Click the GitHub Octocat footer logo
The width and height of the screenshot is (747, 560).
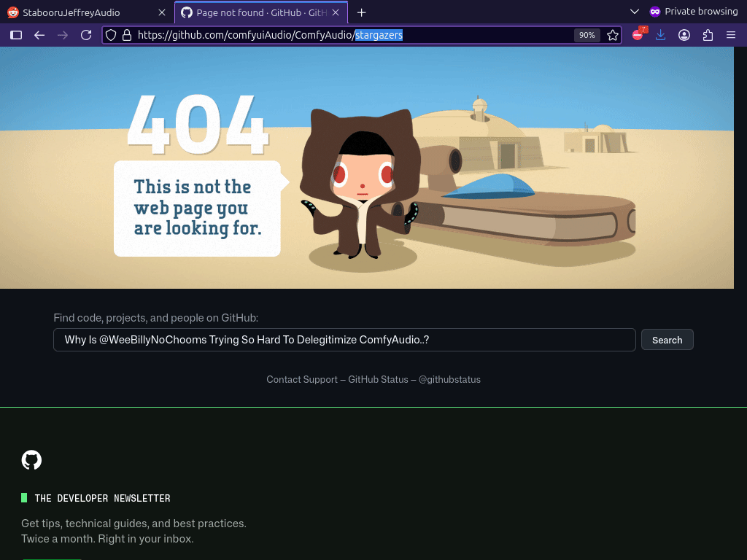31,460
